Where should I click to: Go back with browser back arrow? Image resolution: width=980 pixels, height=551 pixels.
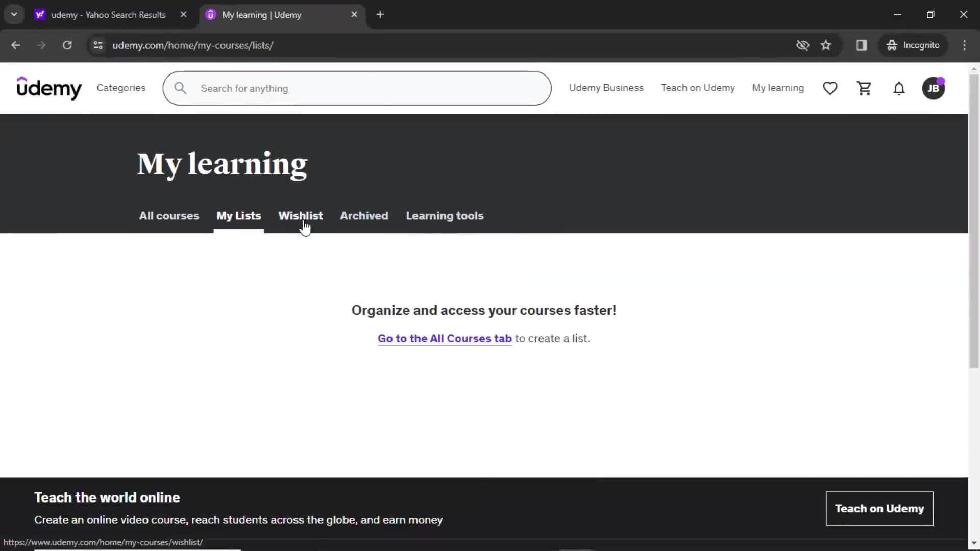pyautogui.click(x=16, y=45)
